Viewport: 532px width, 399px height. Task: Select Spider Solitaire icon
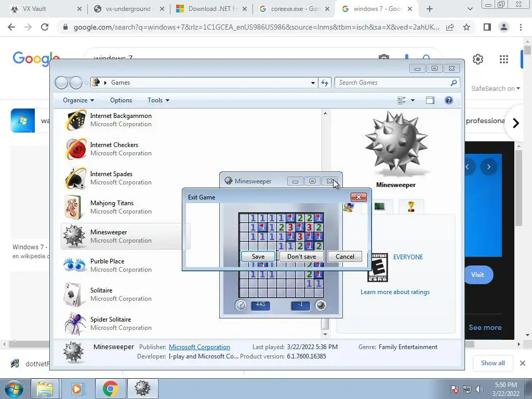point(75,323)
